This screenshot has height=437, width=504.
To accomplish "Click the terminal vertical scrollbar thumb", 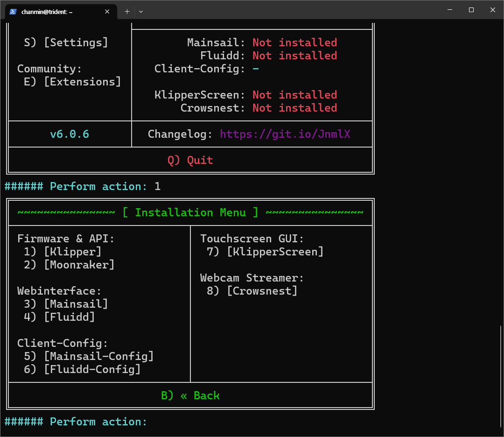I will (x=501, y=378).
